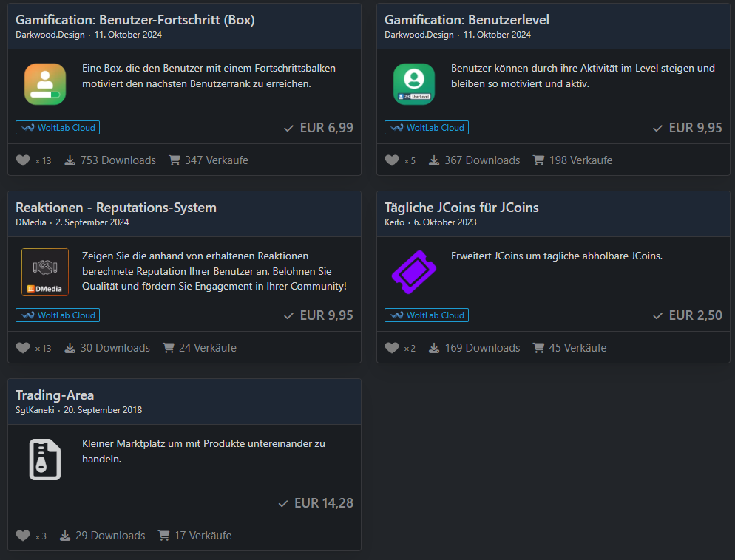Image resolution: width=735 pixels, height=560 pixels.
Task: Click the purple JCoins ticket icon
Action: [x=413, y=272]
